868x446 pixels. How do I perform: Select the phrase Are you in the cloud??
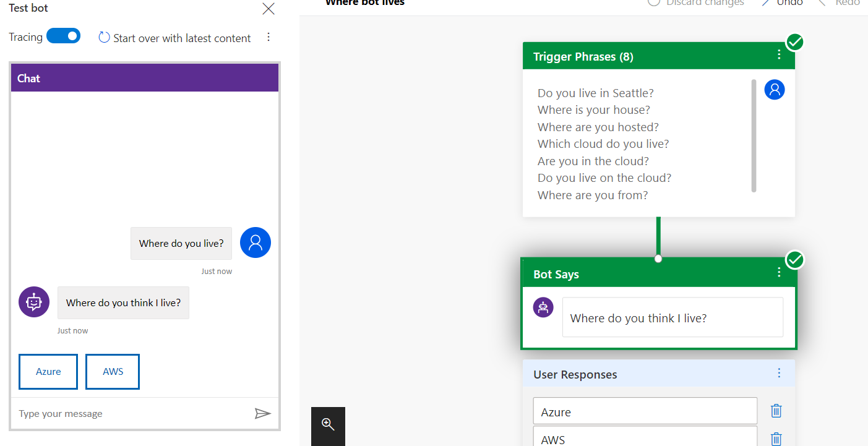point(593,161)
